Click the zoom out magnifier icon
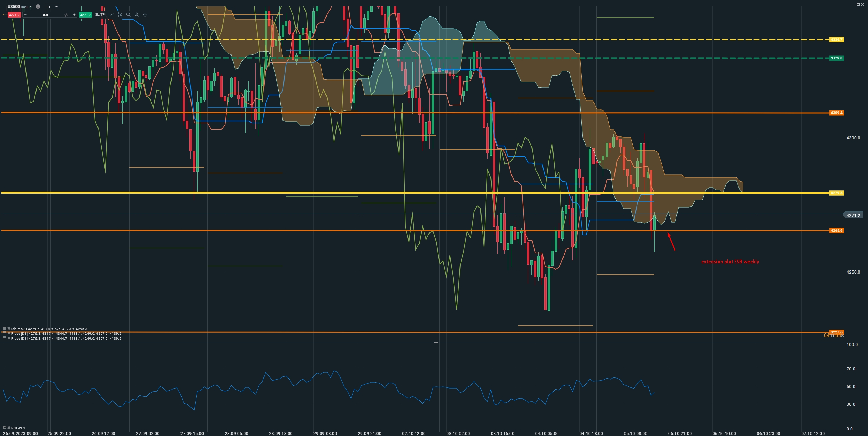This screenshot has height=436, width=868. pos(128,15)
